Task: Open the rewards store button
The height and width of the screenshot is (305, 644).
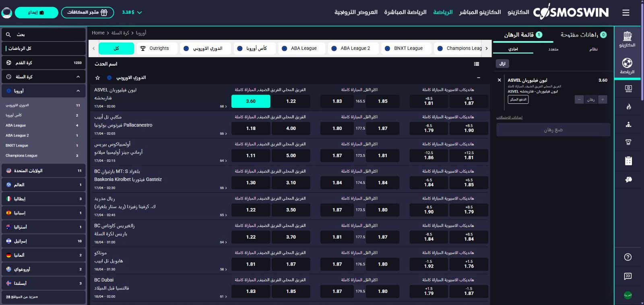Action: tap(87, 12)
